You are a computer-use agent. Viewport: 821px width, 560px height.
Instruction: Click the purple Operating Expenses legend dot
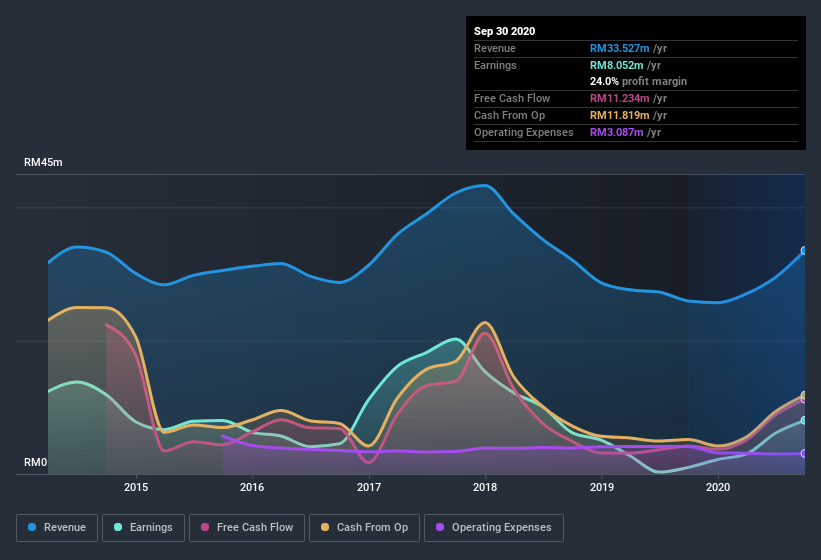point(440,527)
